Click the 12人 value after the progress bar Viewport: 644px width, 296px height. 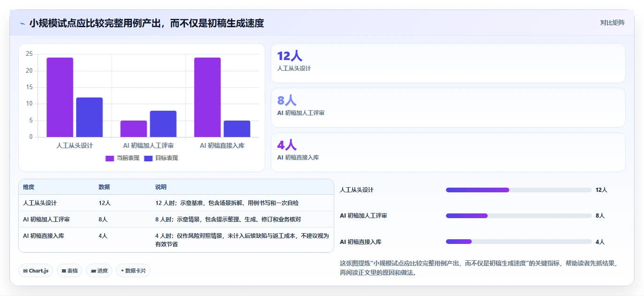coord(601,190)
